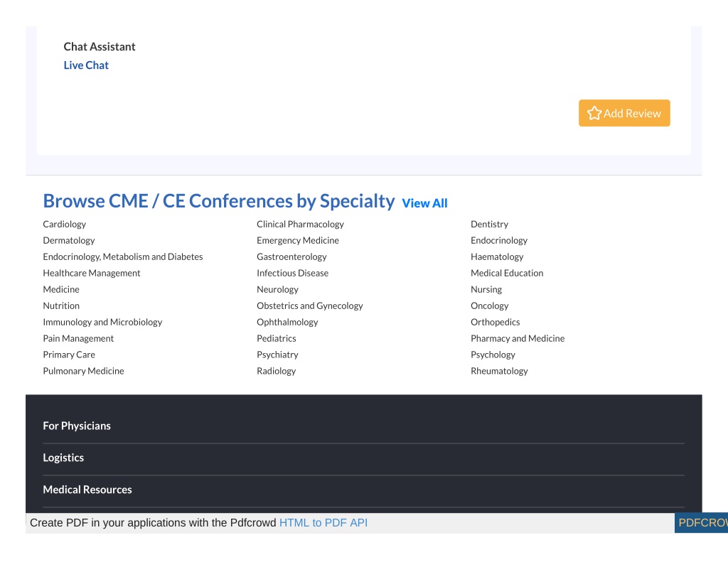Open Oncology conferences

pos(490,306)
